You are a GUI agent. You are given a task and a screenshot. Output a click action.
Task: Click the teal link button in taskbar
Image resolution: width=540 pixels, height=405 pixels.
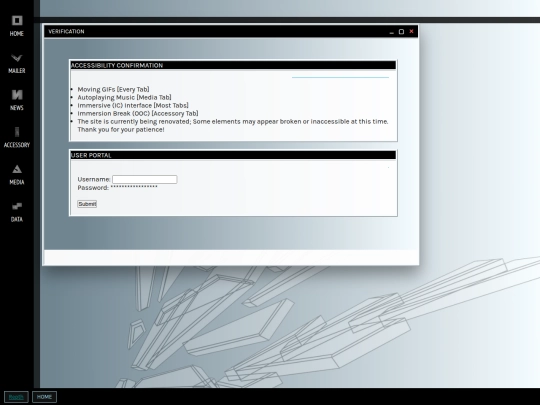(16, 397)
